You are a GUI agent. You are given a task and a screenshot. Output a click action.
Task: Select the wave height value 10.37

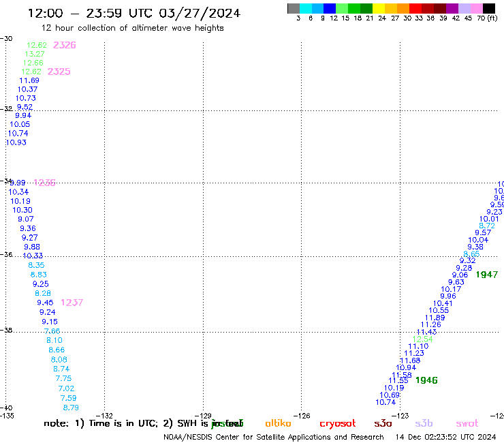tap(27, 89)
